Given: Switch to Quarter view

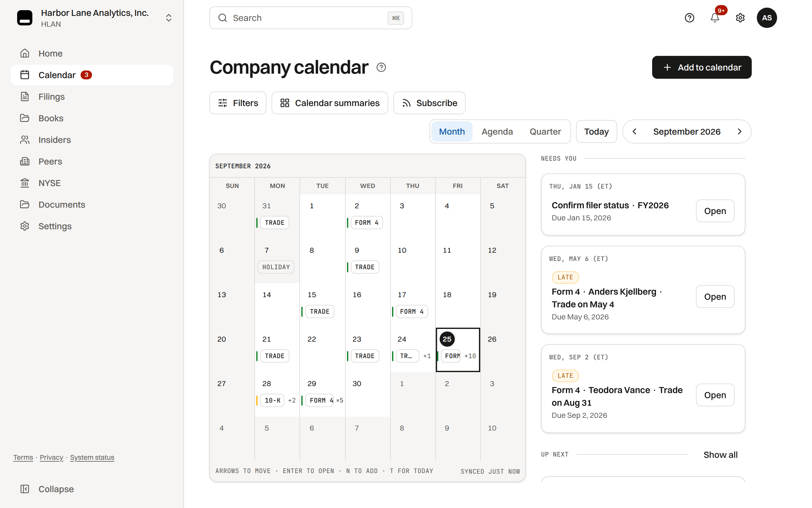Looking at the screenshot, I should 545,131.
